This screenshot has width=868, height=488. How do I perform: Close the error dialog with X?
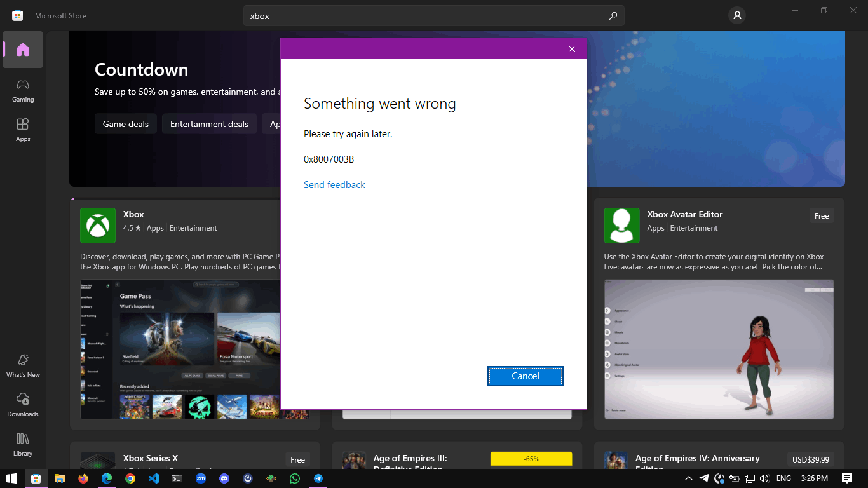(x=572, y=49)
